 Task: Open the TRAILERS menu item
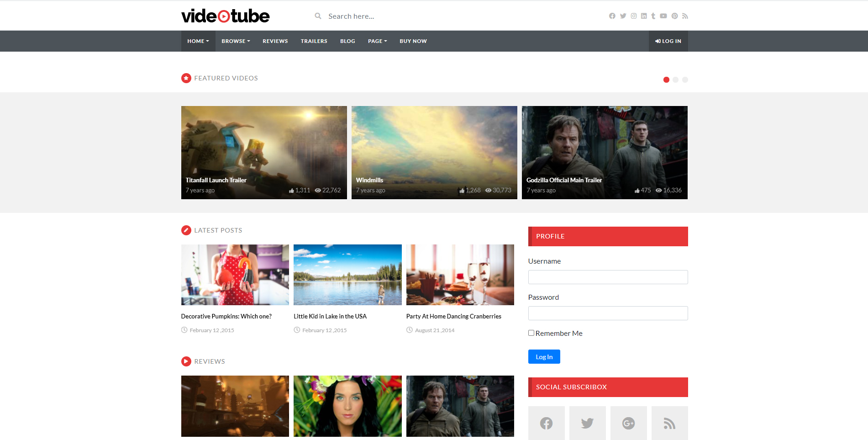[314, 41]
